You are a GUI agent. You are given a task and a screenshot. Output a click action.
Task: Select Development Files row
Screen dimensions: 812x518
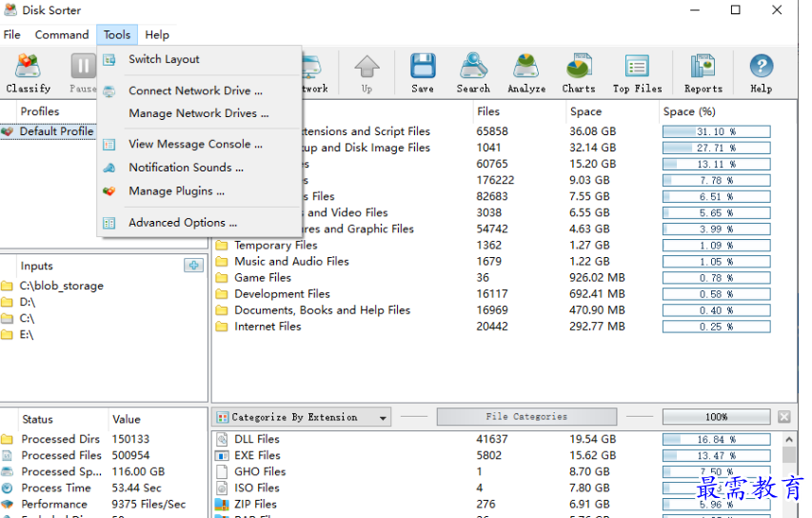pyautogui.click(x=492, y=293)
